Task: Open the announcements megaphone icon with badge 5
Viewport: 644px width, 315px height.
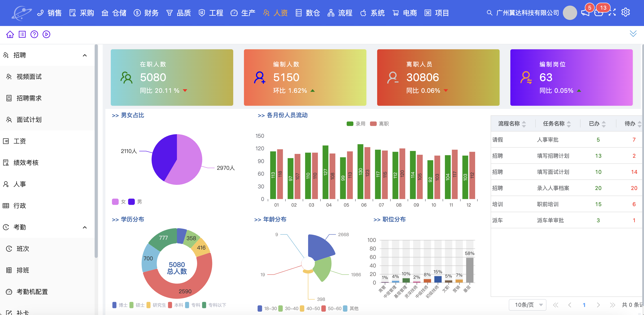Action: coord(585,13)
